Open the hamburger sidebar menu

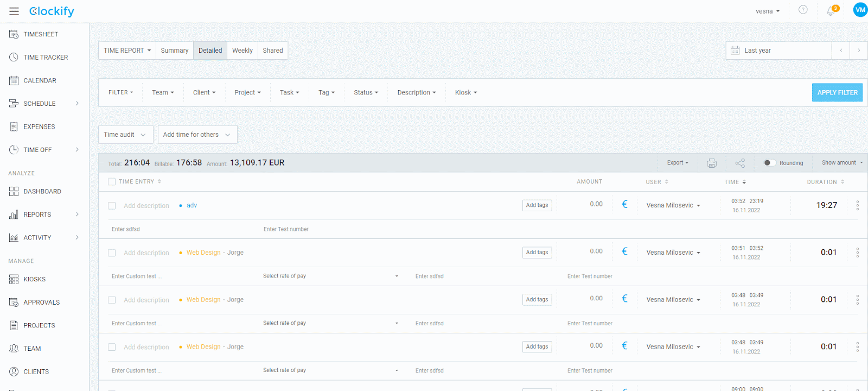(x=14, y=11)
